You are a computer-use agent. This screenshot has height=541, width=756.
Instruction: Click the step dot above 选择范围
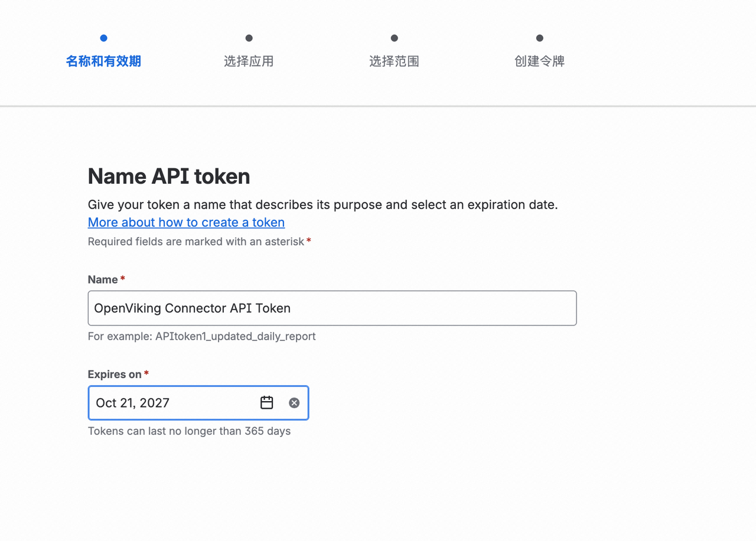pyautogui.click(x=394, y=38)
